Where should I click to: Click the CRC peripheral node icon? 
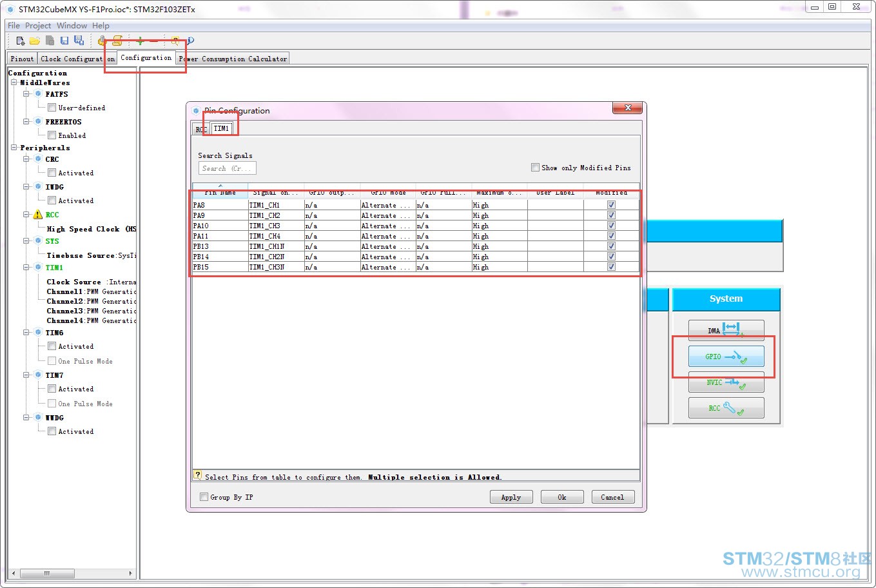coord(38,159)
